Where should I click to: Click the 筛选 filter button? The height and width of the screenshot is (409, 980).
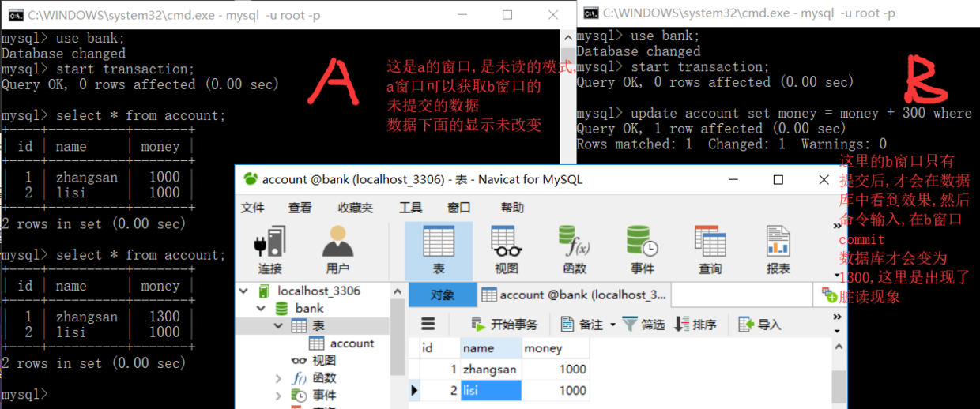pyautogui.click(x=643, y=325)
